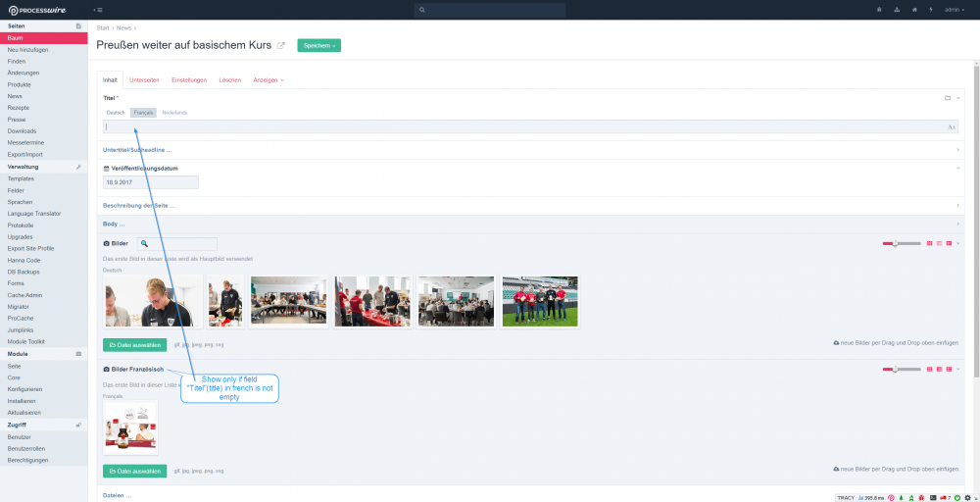This screenshot has height=502, width=980.
Task: Toggle the sidebar collapse icon
Action: 98,10
